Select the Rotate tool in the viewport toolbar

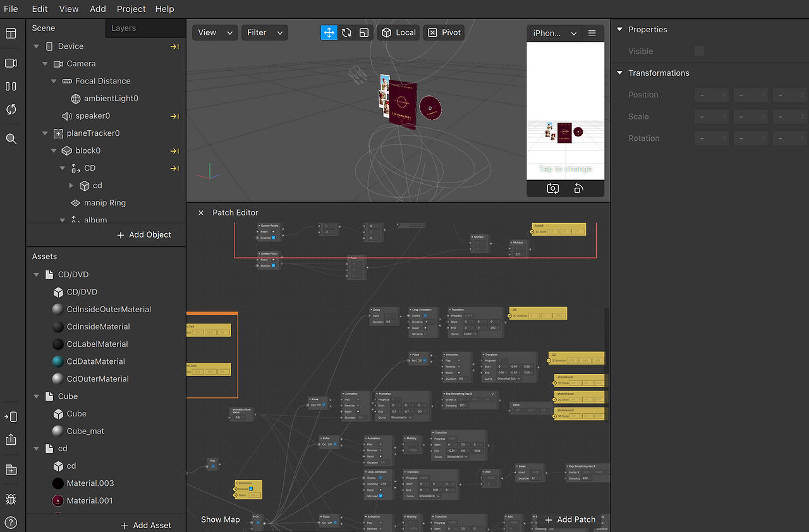(x=346, y=32)
